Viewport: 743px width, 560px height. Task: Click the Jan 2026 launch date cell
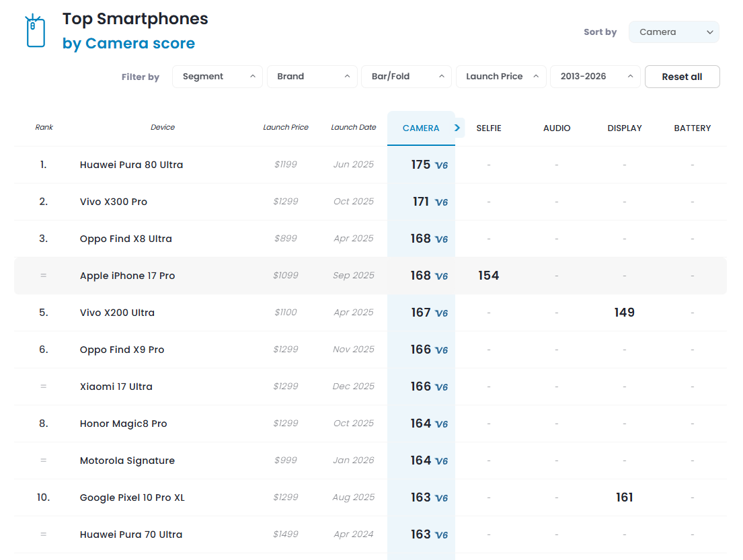point(354,460)
